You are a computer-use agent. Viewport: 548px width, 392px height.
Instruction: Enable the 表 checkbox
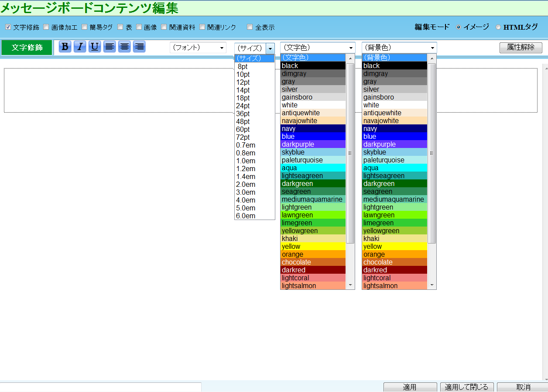(x=120, y=27)
